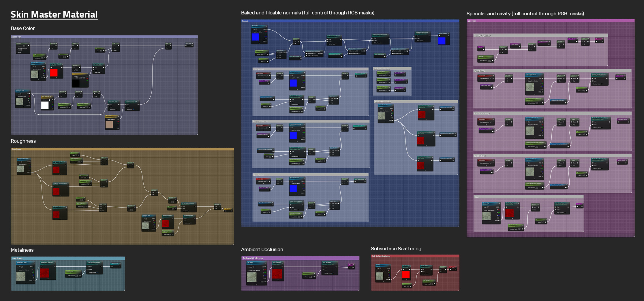Click the AO Map node's RGBA output pin

(265, 282)
